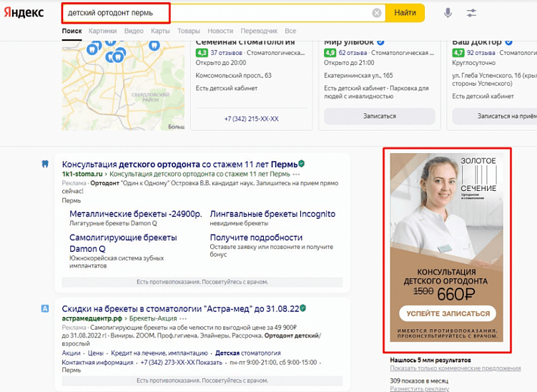The height and width of the screenshot is (392, 537).
Task: Open 37 отзывов reviews link
Action: coord(227,53)
